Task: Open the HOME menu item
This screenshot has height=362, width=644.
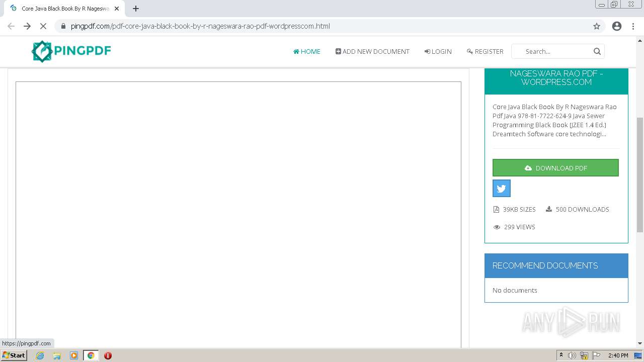Action: (x=307, y=51)
